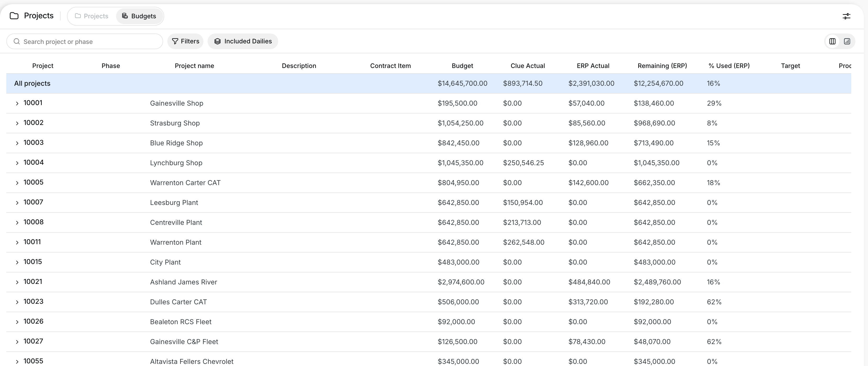Click the ERP Actual column header

[593, 66]
